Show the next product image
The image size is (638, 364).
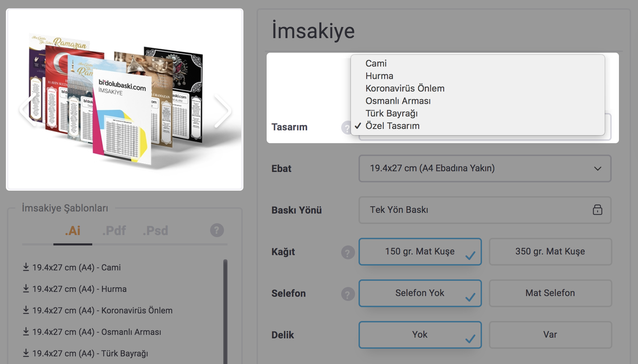click(x=222, y=111)
